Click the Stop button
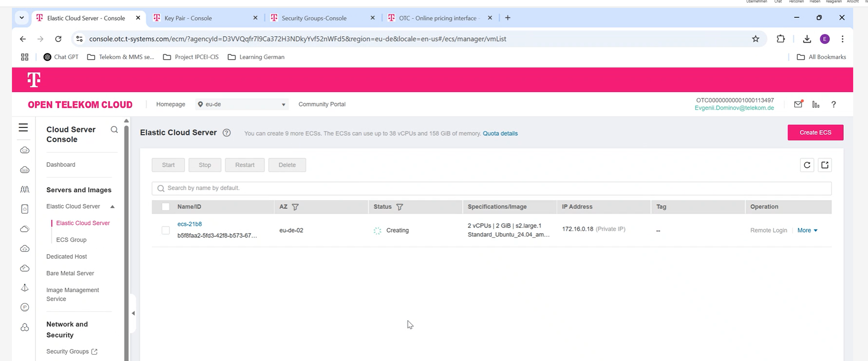Screen dimensions: 868x361 205,165
